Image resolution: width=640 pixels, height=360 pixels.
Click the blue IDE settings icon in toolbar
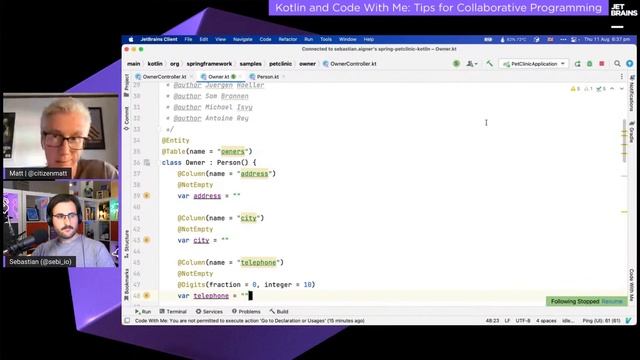tap(629, 64)
